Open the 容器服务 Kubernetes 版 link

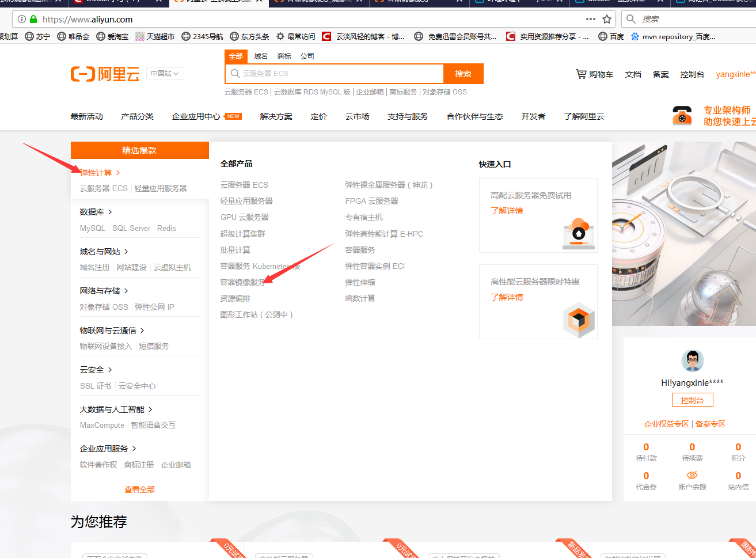coord(260,266)
